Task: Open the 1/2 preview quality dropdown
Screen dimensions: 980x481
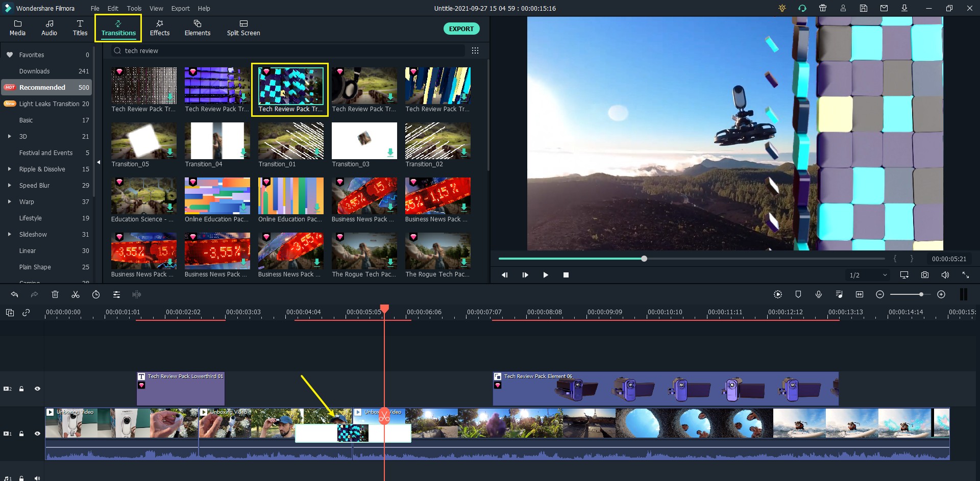Action: click(868, 275)
